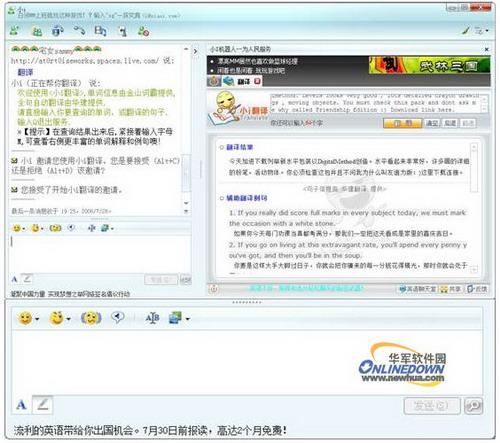Send a nudge with the large nudge icon
This screenshot has height=443, width=500.
click(x=91, y=318)
